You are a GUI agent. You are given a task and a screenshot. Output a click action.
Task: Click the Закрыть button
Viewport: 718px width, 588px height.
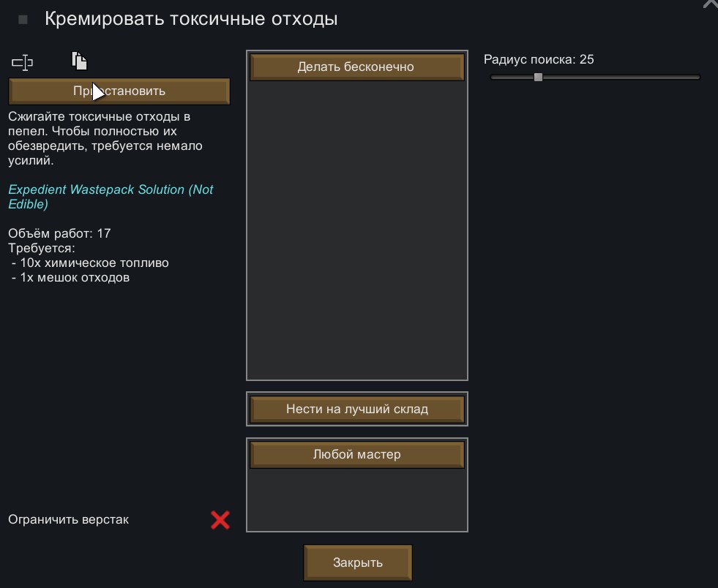[x=358, y=562]
